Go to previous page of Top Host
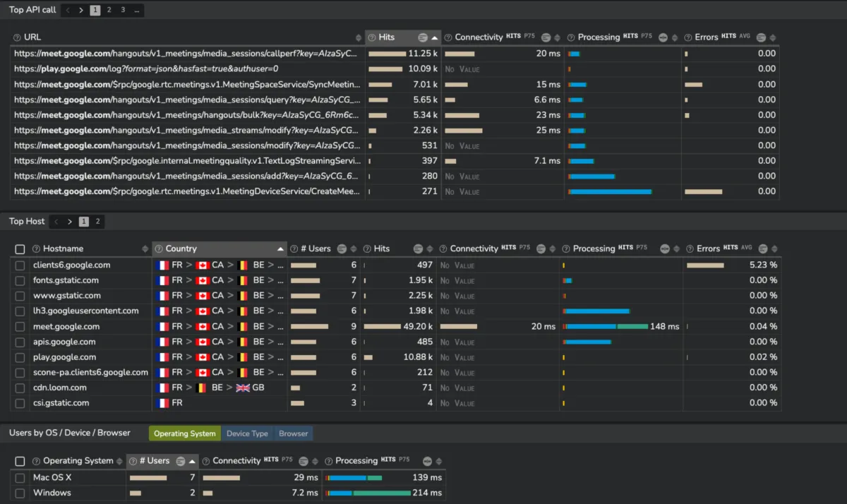The image size is (847, 504). click(x=56, y=222)
